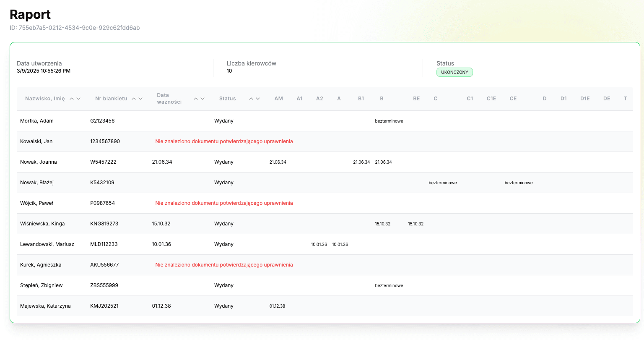Click creation date 3/9/2025 10:55:26 PM

(44, 71)
